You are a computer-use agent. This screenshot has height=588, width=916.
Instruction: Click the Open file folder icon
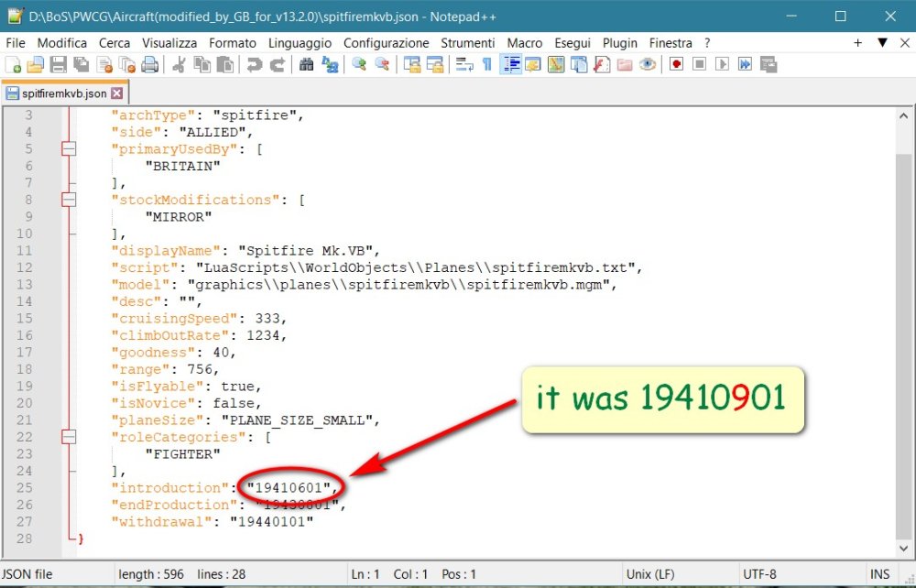click(x=36, y=64)
